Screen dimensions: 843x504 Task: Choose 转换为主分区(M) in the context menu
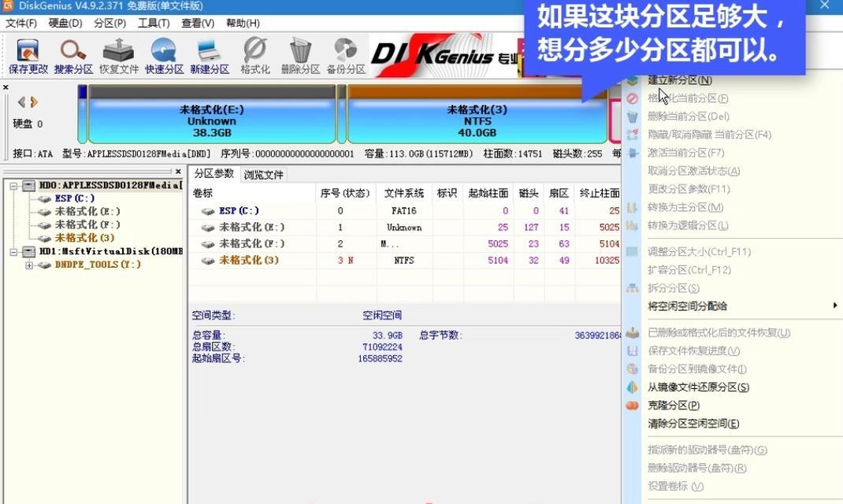(685, 207)
